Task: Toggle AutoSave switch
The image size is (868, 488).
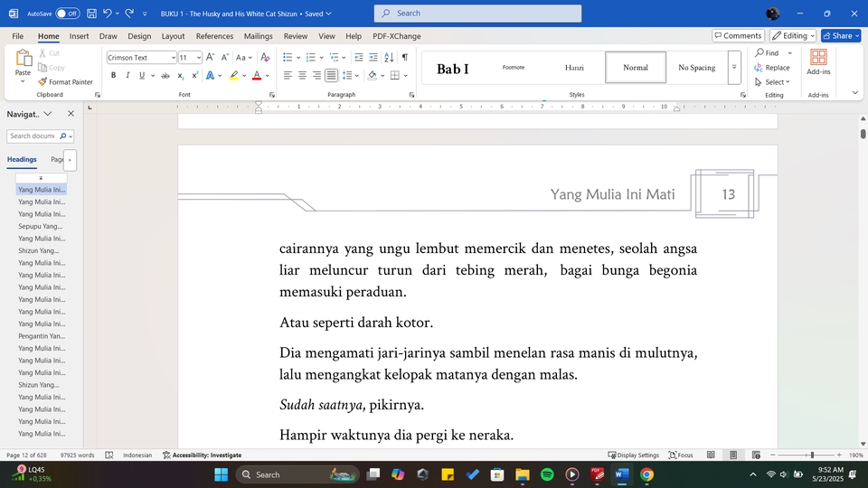Action: click(x=68, y=14)
